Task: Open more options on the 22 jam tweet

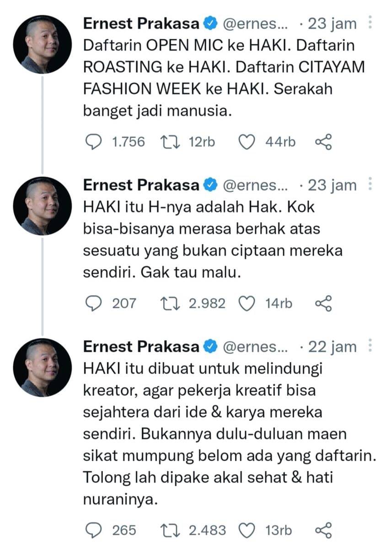Action: click(371, 346)
